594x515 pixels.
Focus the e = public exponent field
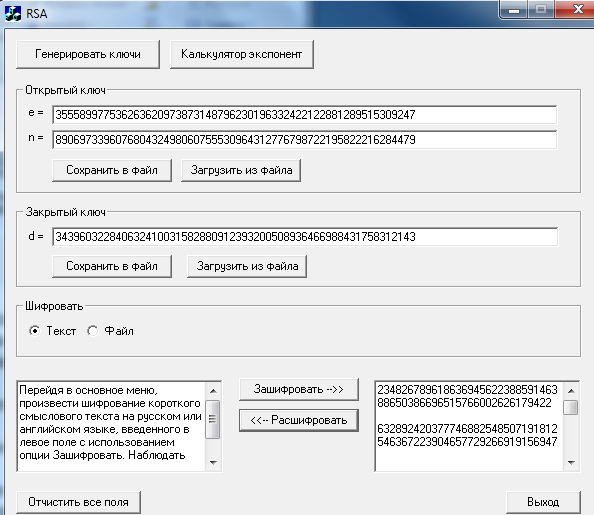[x=305, y=114]
